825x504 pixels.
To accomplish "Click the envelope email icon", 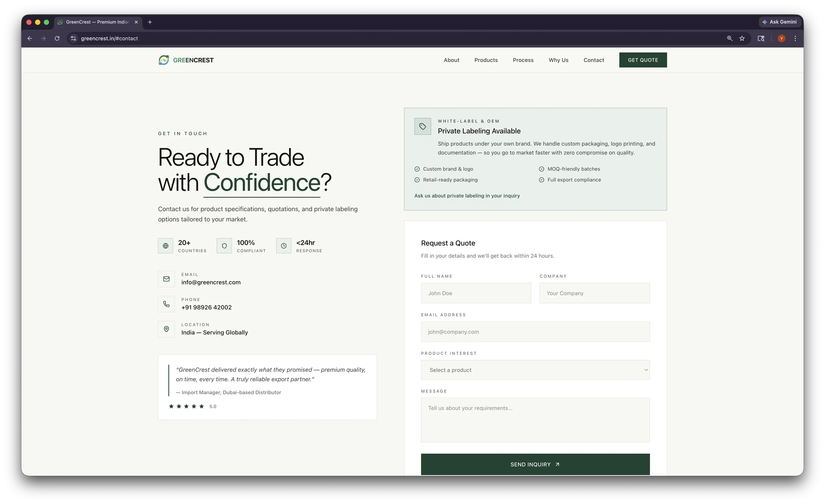I will (x=167, y=279).
